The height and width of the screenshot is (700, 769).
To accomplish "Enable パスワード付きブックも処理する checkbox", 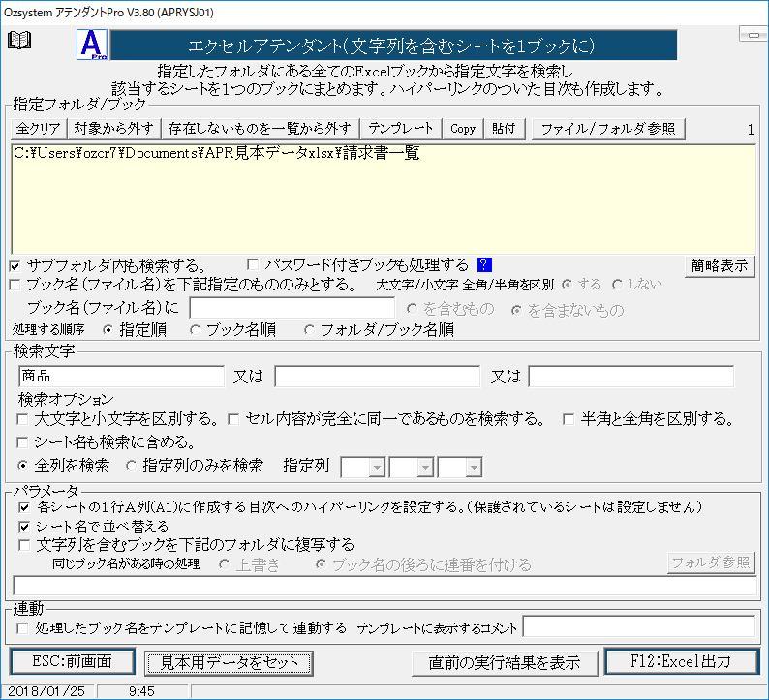I will coord(253,264).
